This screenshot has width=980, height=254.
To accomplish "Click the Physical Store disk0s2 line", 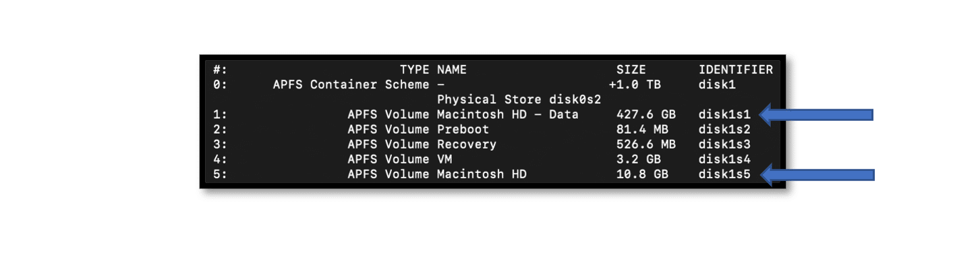I will [519, 100].
